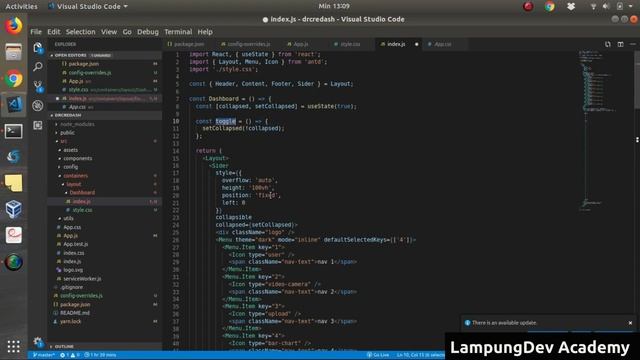Image resolution: width=640 pixels, height=360 pixels.
Task: Click the Open Changes icon in editor toolbar
Action: [x=608, y=44]
